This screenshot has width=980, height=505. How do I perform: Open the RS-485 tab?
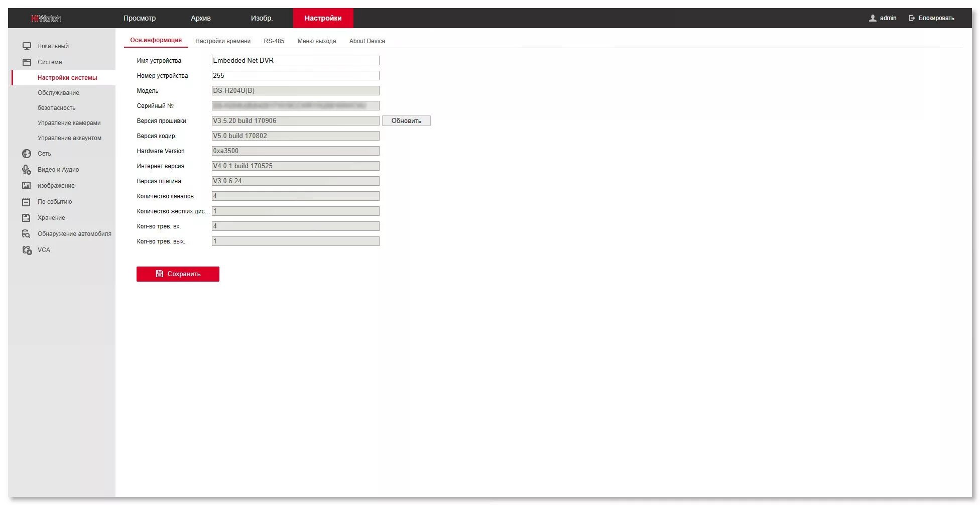[274, 41]
